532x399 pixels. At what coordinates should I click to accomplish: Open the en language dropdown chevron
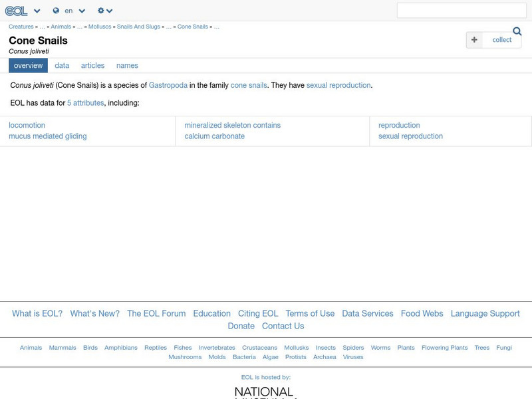tap(82, 11)
